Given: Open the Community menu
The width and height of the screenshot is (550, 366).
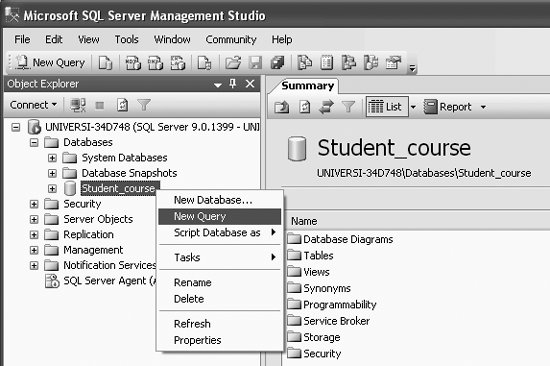Looking at the screenshot, I should click(231, 39).
